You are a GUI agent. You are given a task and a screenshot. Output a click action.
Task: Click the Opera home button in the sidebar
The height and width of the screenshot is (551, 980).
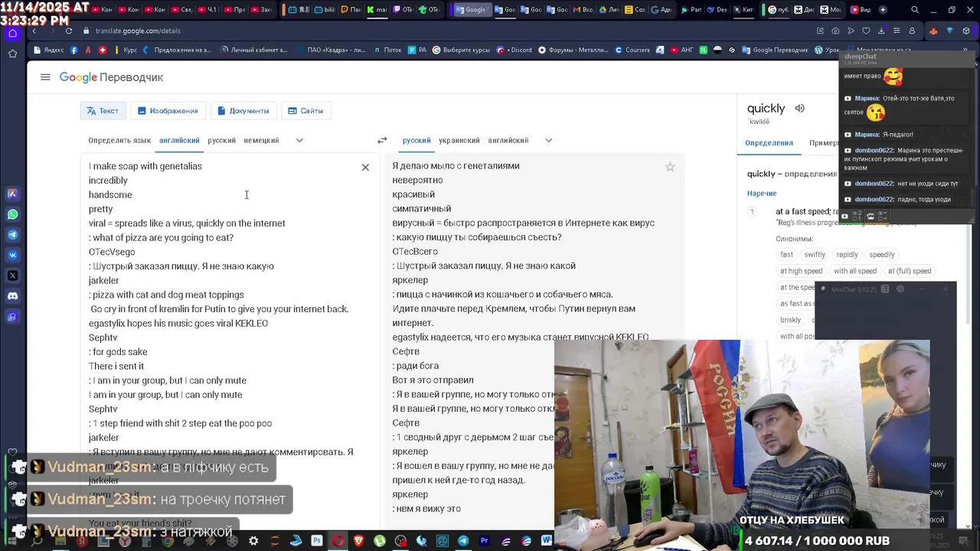[x=12, y=33]
